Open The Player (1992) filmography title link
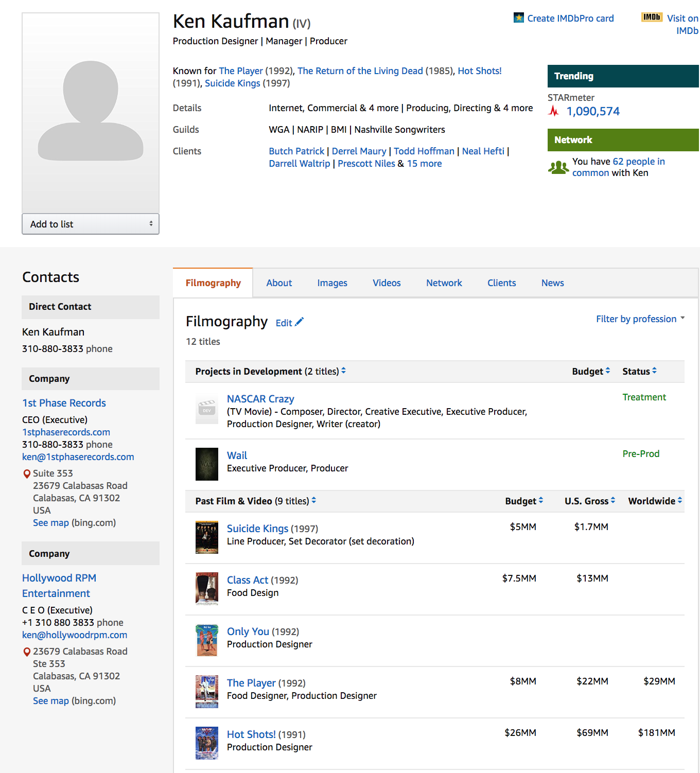The image size is (700, 773). coord(251,683)
